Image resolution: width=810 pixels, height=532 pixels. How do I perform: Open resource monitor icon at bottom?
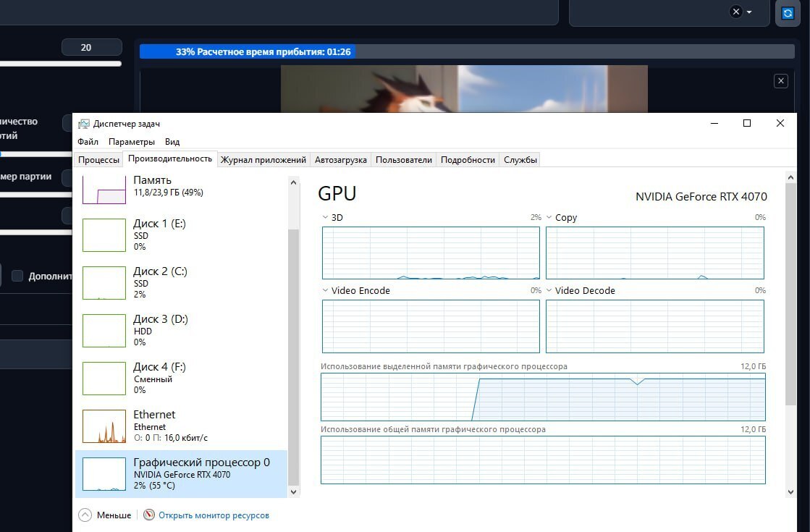[149, 515]
